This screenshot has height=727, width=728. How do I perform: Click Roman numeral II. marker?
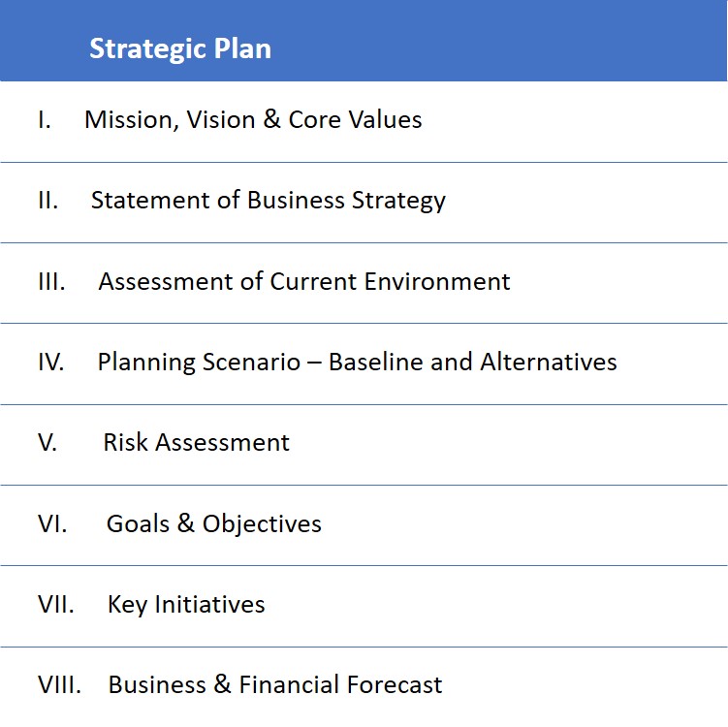[x=48, y=201]
